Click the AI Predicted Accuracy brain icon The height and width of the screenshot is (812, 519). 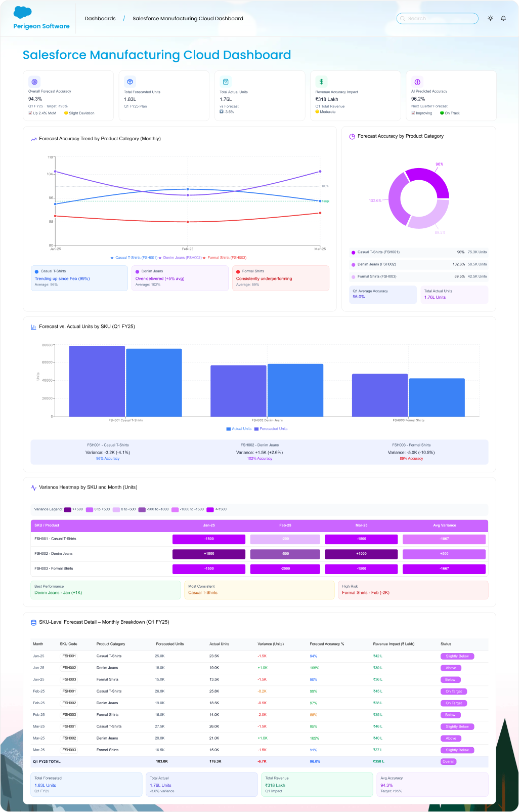[x=417, y=82]
